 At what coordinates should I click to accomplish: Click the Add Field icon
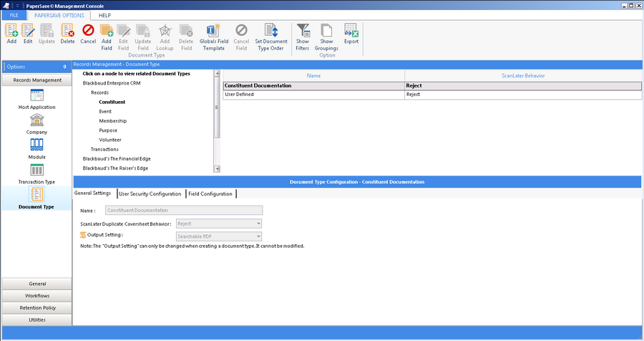coord(107,32)
